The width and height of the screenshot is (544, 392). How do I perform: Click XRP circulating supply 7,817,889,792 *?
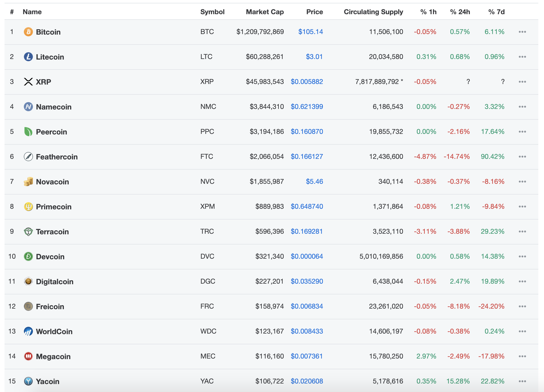379,82
